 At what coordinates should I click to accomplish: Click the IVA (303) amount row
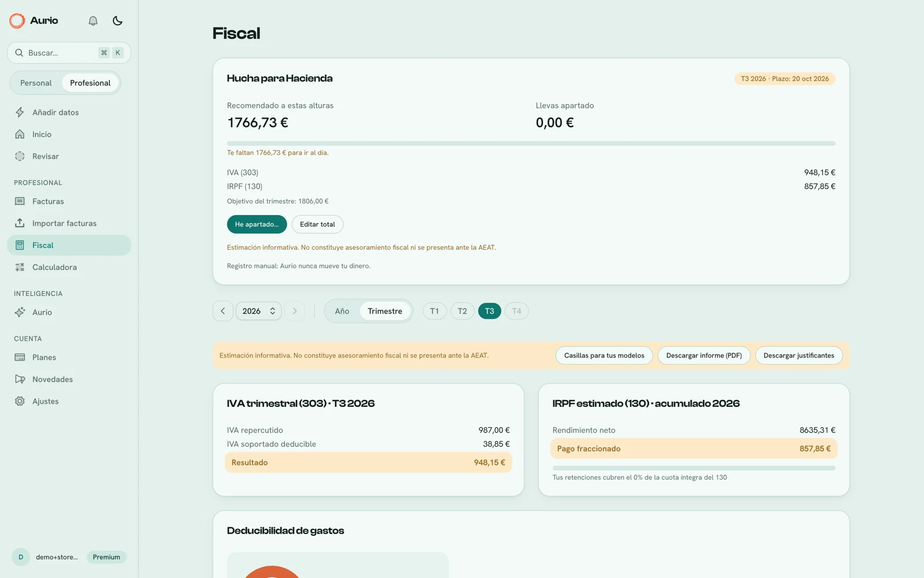(531, 172)
